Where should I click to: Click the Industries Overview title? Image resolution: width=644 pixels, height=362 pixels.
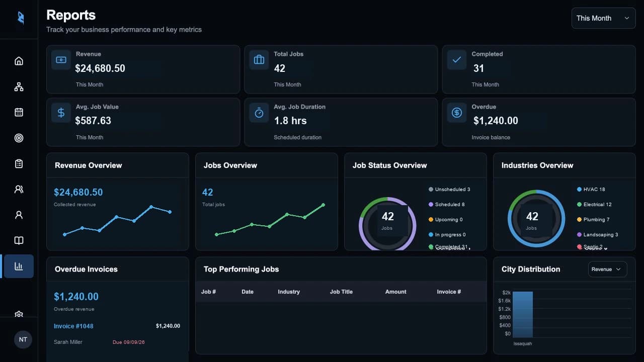click(x=537, y=165)
